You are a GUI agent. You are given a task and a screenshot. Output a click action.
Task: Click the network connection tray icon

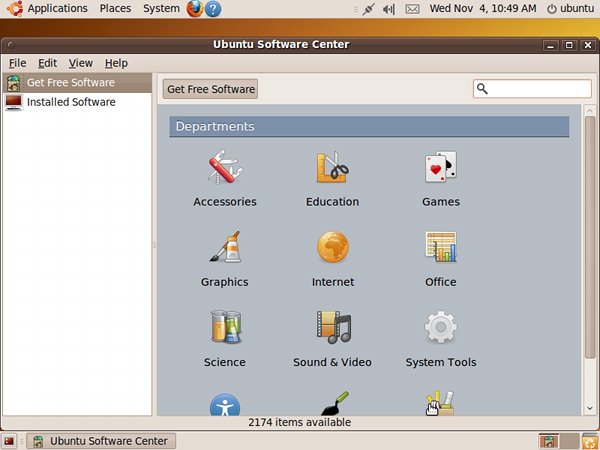(x=368, y=9)
